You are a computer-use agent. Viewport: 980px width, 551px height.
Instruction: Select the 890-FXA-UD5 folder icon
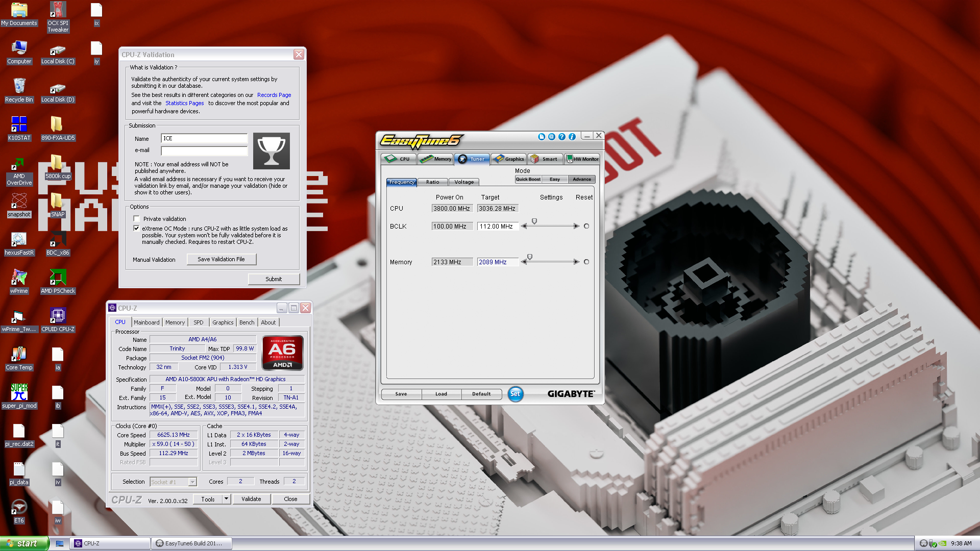point(58,128)
